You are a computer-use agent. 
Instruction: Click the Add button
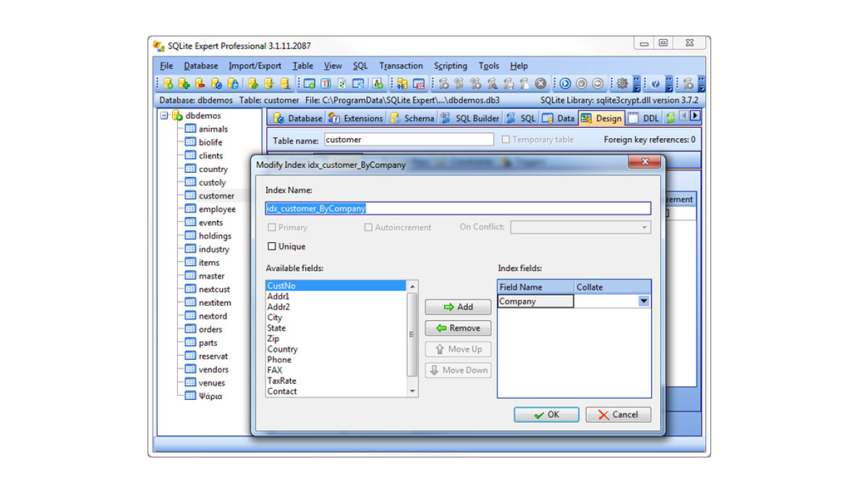(458, 307)
